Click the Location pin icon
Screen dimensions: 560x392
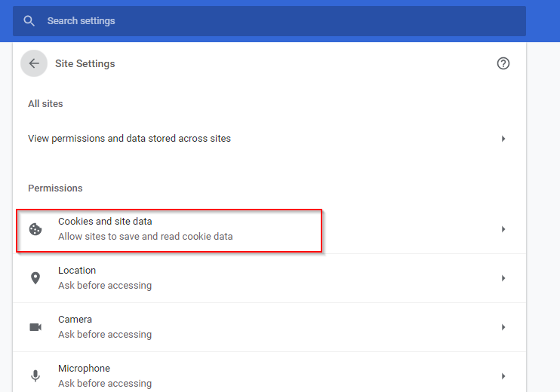pyautogui.click(x=35, y=278)
